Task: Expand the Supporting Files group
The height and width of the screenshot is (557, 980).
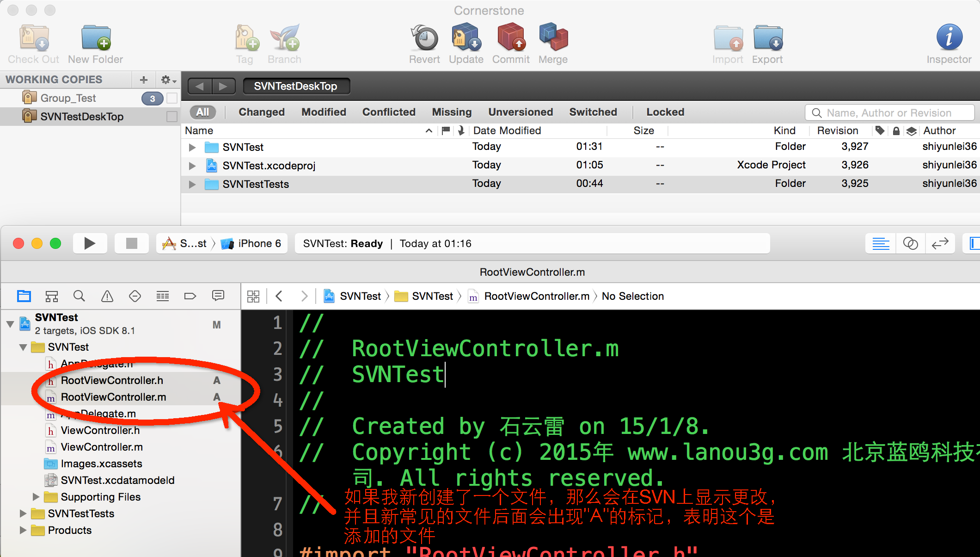Action: [36, 497]
